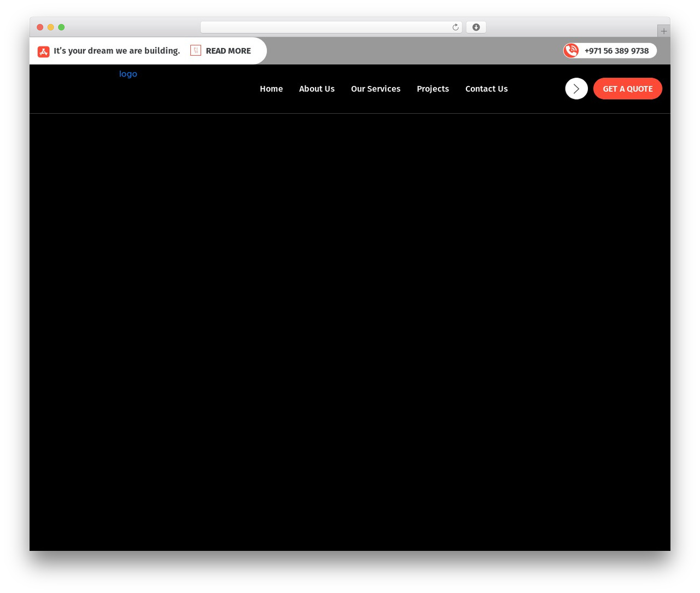Open the Projects menu item
Viewport: 700px width, 593px height.
(433, 89)
